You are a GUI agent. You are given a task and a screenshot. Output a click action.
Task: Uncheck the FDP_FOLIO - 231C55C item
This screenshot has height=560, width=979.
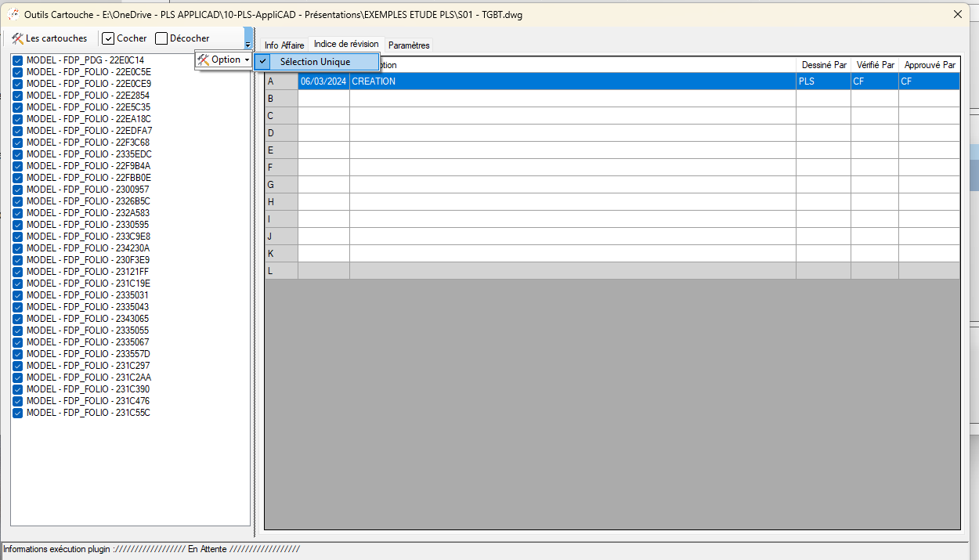[17, 413]
